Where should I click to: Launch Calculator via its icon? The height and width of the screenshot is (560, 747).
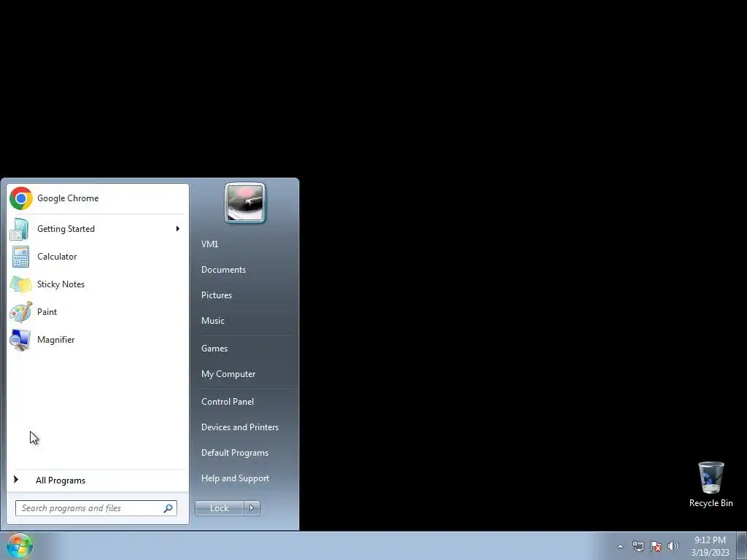coord(20,257)
